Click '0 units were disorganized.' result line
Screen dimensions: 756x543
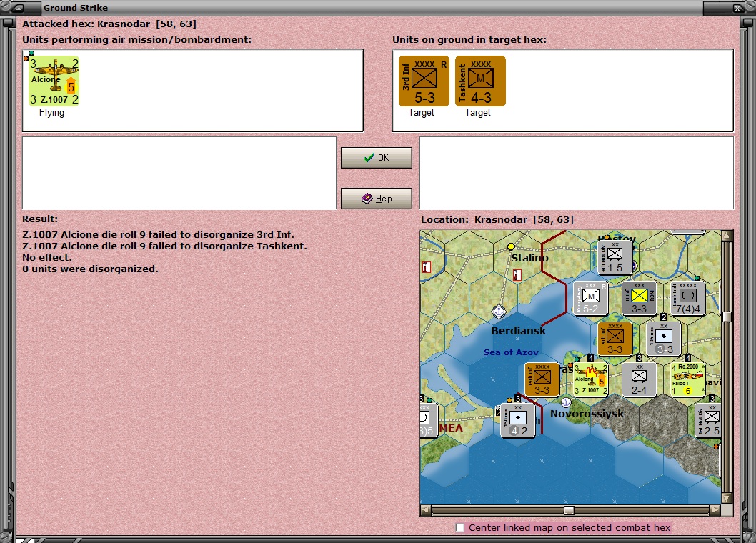click(90, 269)
